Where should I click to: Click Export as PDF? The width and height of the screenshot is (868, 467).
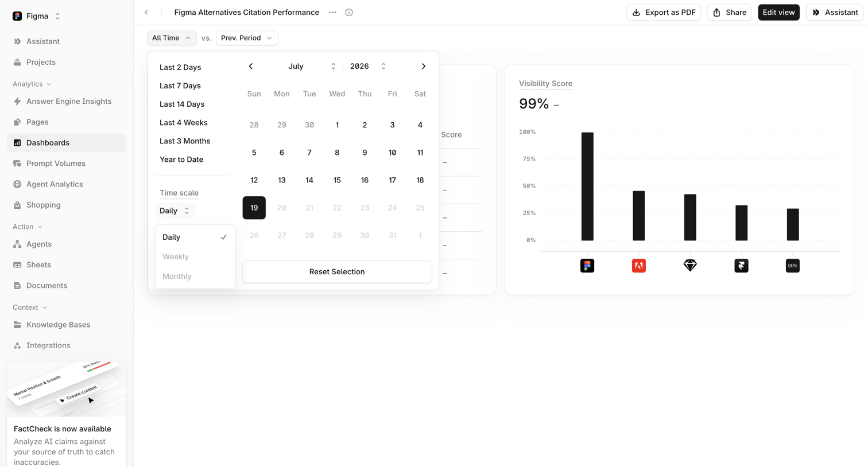(x=664, y=13)
